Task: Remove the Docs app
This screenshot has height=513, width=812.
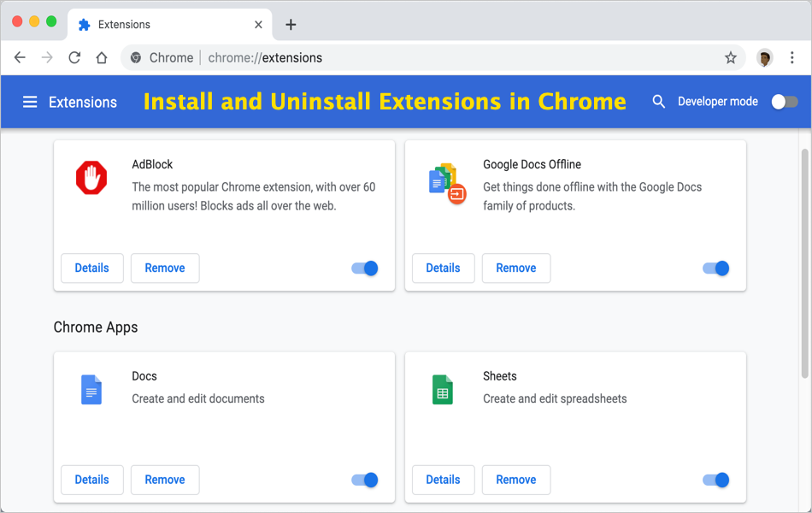Action: coord(165,480)
